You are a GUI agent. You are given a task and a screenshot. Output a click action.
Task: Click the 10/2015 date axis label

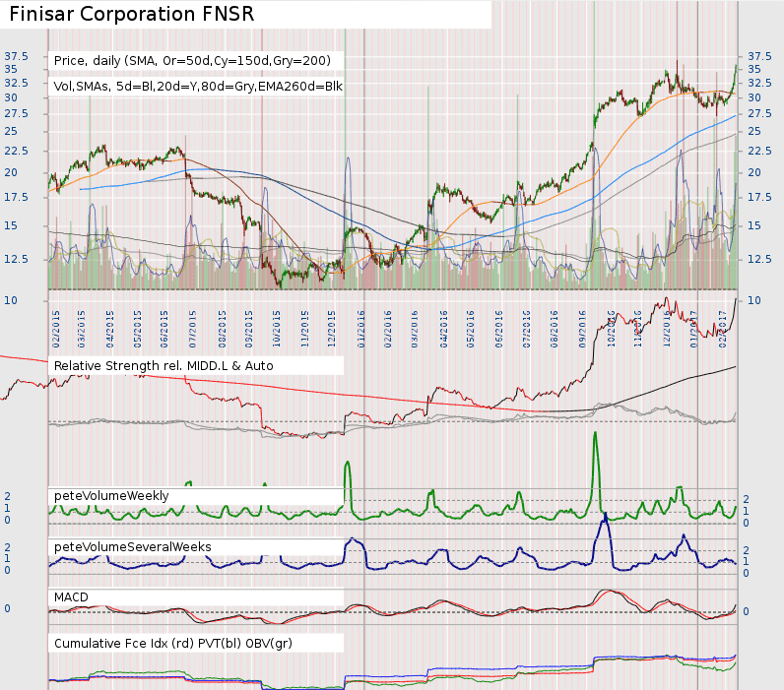[x=277, y=330]
